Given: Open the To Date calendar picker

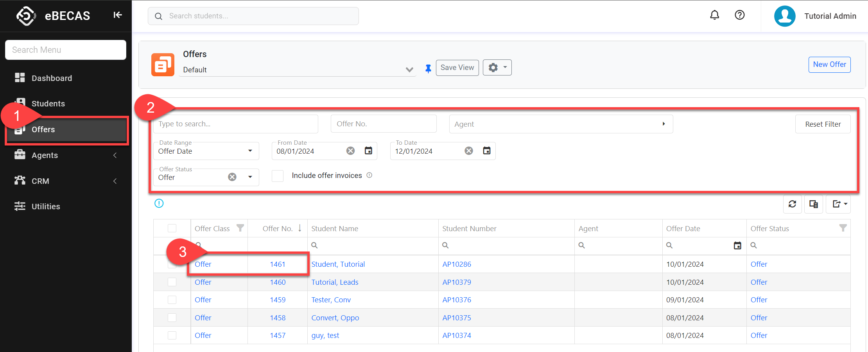Looking at the screenshot, I should 486,151.
